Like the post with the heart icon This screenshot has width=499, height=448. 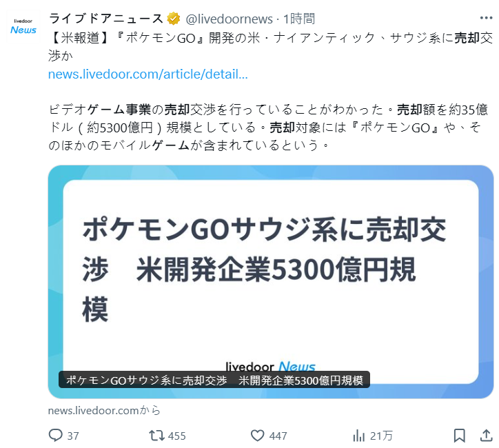click(x=258, y=436)
